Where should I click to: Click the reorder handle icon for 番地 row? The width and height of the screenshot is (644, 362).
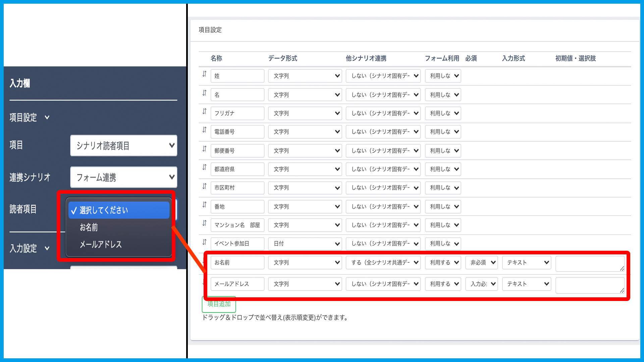coord(204,204)
